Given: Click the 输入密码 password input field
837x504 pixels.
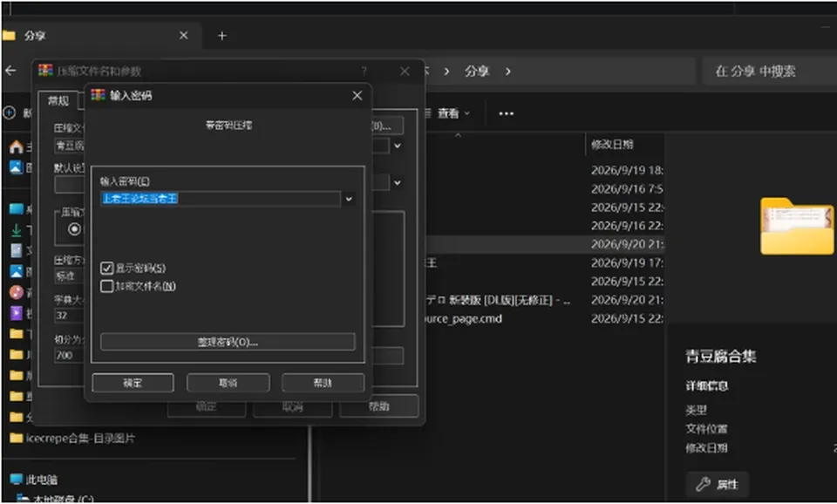Looking at the screenshot, I should tap(221, 199).
